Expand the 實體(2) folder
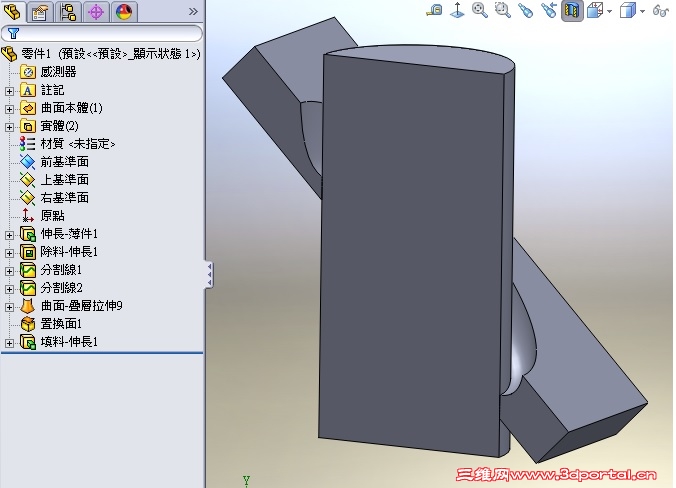This screenshot has height=488, width=676. click(9, 127)
